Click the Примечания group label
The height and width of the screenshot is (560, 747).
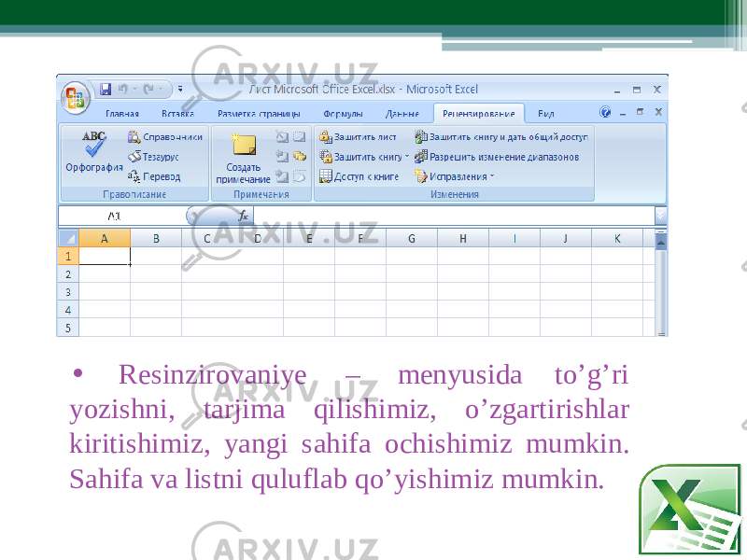click(261, 194)
